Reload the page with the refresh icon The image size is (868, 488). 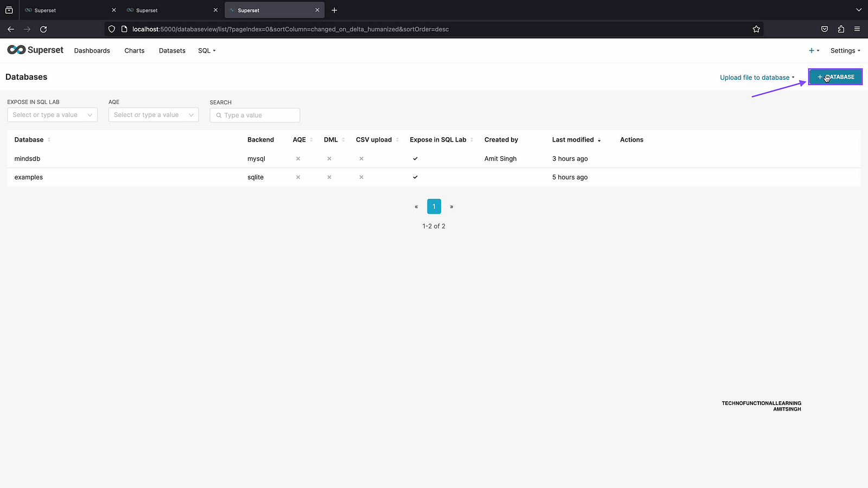pyautogui.click(x=43, y=29)
